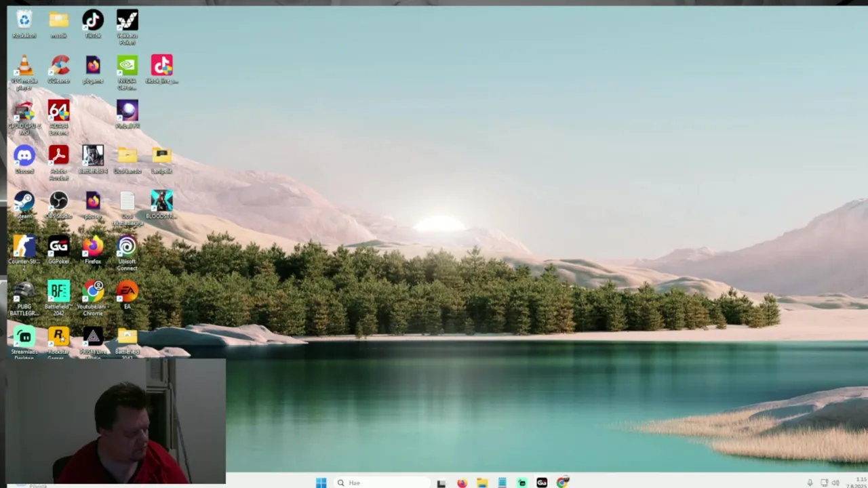The width and height of the screenshot is (868, 488).
Task: Open VLC media player shortcut
Action: (24, 72)
